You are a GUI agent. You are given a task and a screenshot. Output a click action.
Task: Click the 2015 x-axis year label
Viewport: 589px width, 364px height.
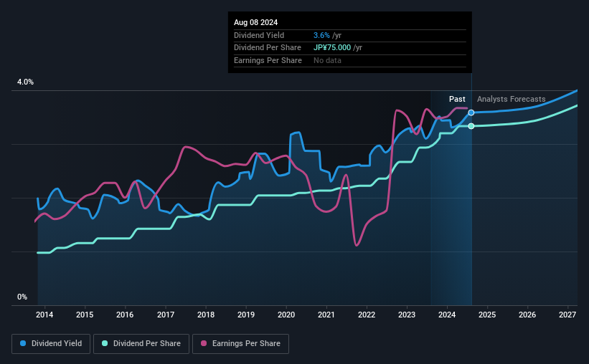point(85,315)
